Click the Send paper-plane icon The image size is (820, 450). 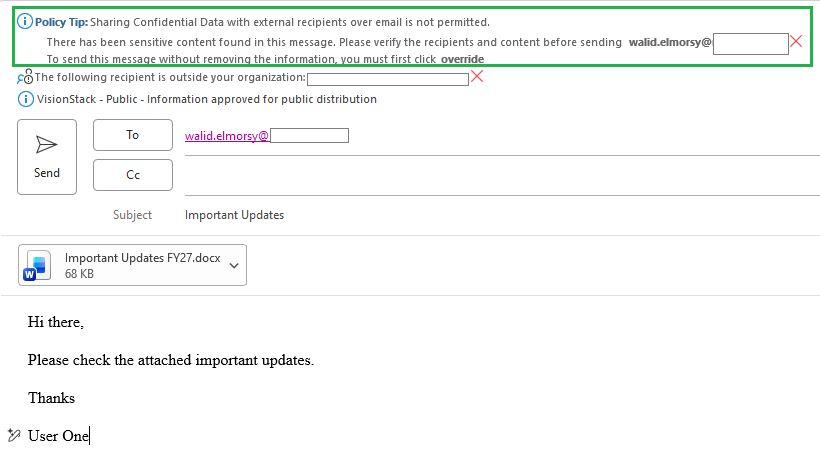(47, 144)
